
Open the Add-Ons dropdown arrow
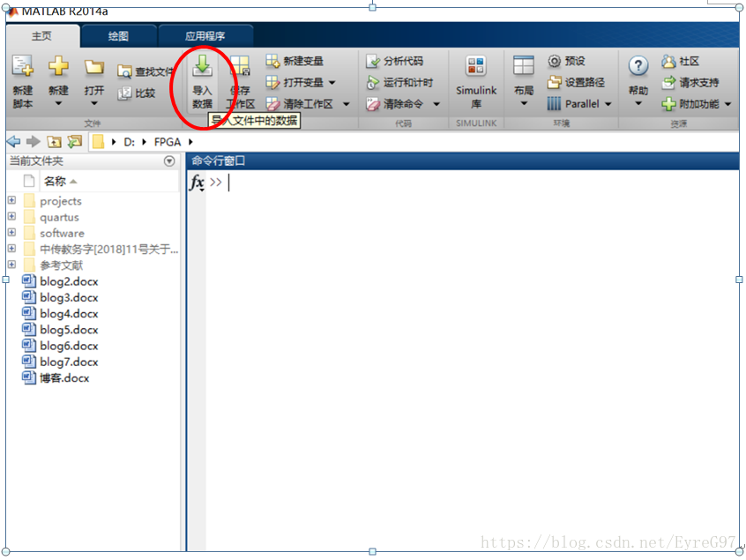(x=727, y=104)
